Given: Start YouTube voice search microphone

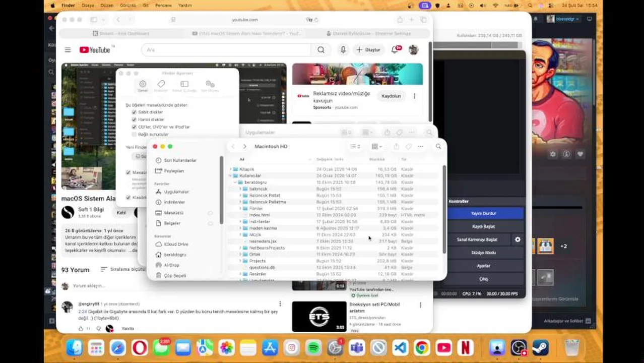Looking at the screenshot, I should coord(343,50).
